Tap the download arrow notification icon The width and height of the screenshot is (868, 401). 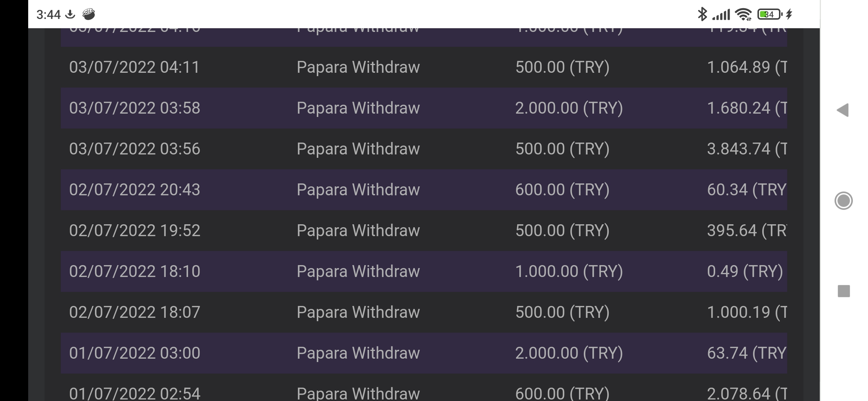tap(70, 14)
